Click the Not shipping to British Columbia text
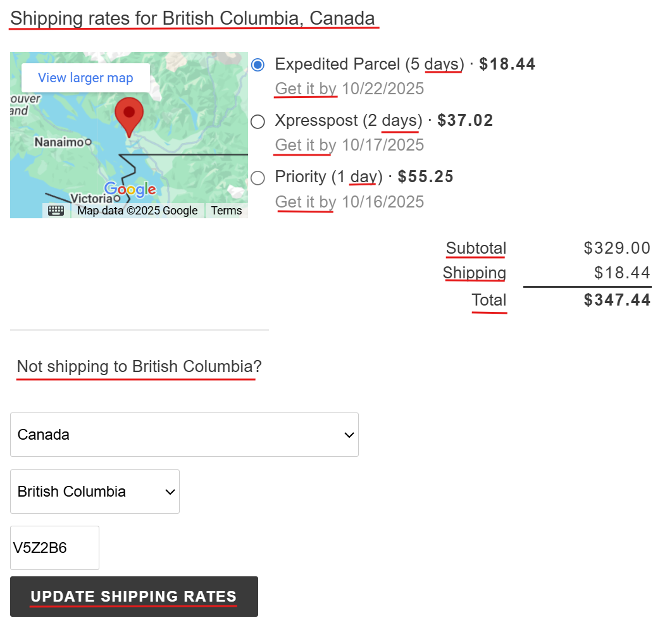This screenshot has width=672, height=632. pyautogui.click(x=139, y=366)
